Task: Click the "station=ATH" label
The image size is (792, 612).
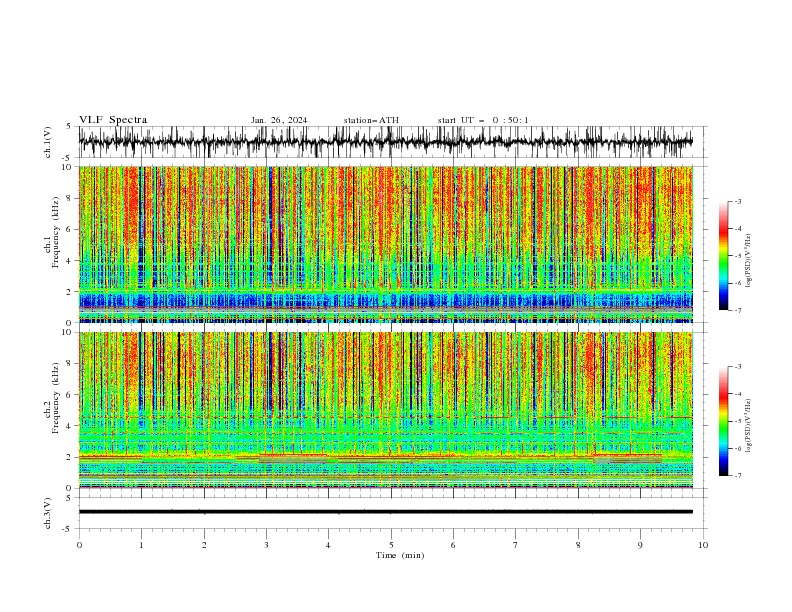Action: 371,120
